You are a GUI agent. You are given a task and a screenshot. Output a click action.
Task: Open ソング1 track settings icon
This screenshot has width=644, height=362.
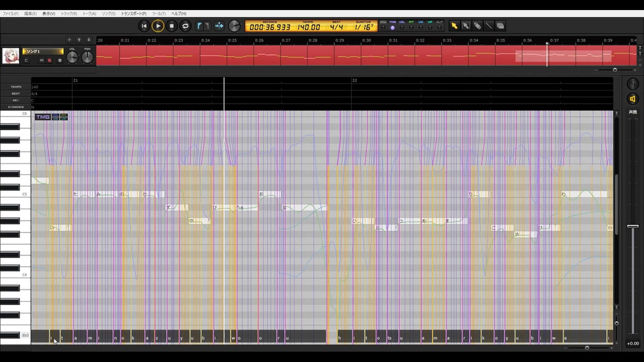click(x=60, y=60)
